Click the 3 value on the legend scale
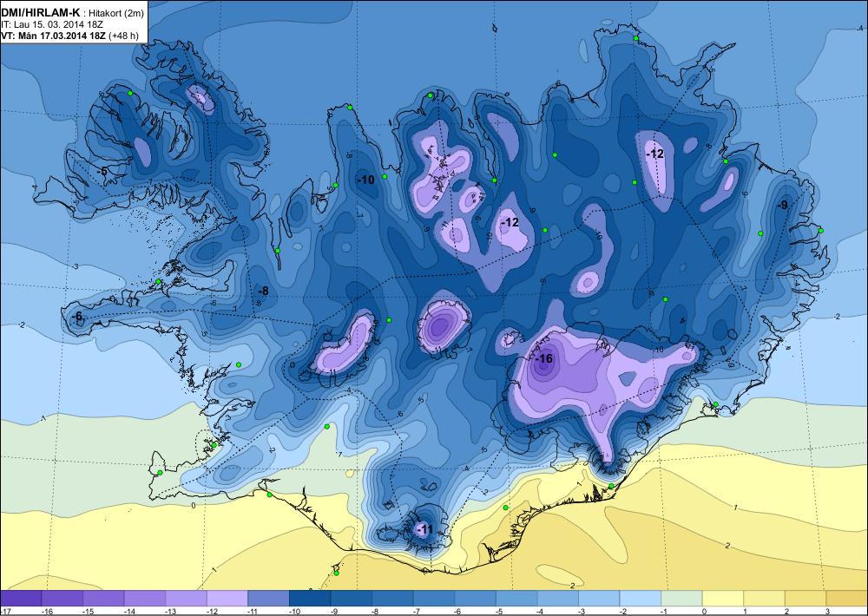Screen dimensions: 868x616 click(828, 612)
